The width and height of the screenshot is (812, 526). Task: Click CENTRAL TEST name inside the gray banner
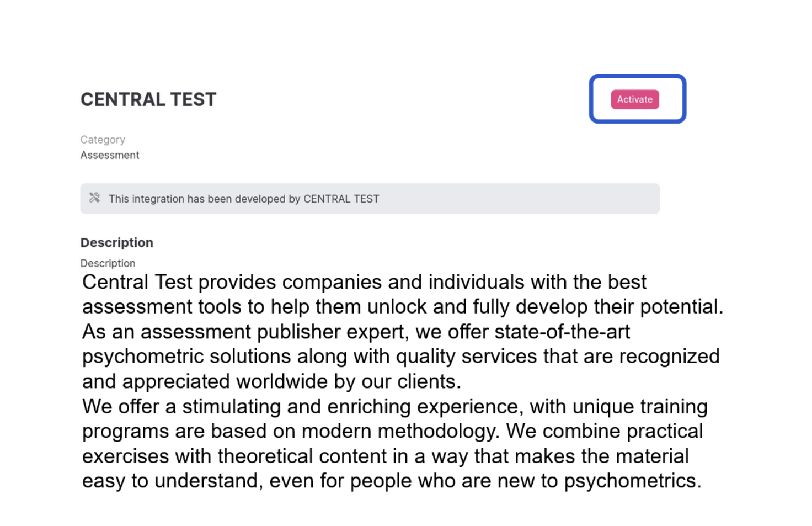click(x=341, y=199)
